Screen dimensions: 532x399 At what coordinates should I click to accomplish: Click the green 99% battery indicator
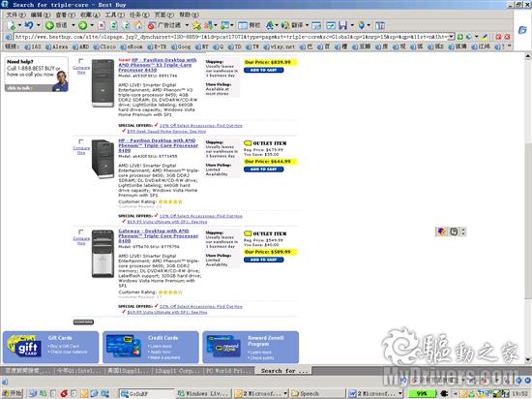point(422,393)
